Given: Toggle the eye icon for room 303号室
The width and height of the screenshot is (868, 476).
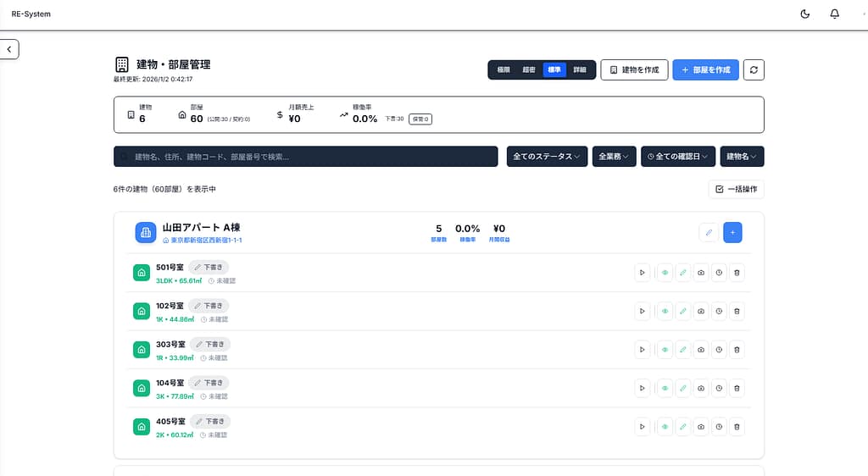Looking at the screenshot, I should [x=665, y=349].
